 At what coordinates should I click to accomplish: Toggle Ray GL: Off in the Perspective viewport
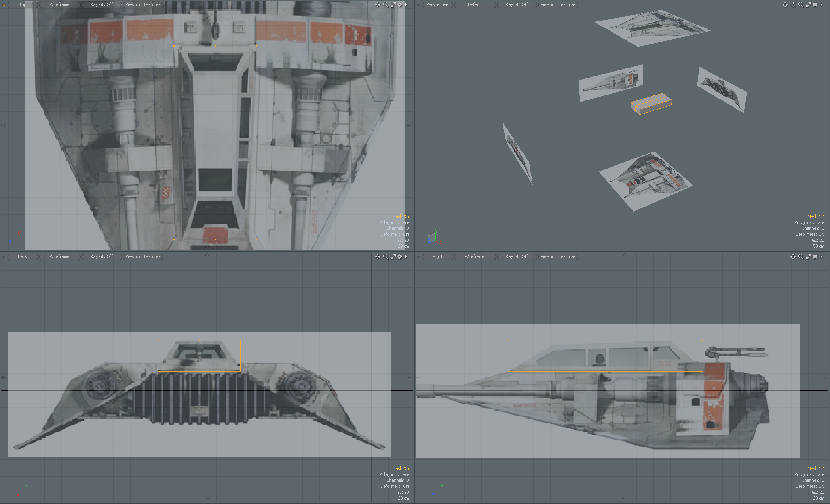pyautogui.click(x=517, y=5)
